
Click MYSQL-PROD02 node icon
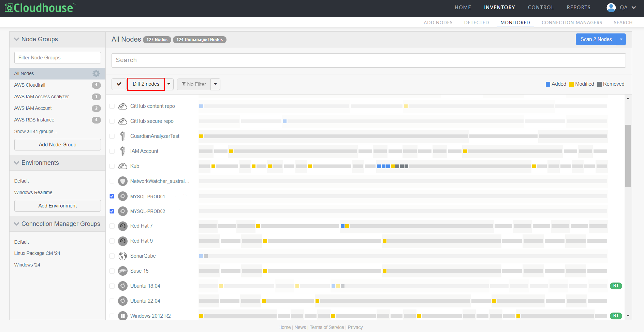[123, 211]
